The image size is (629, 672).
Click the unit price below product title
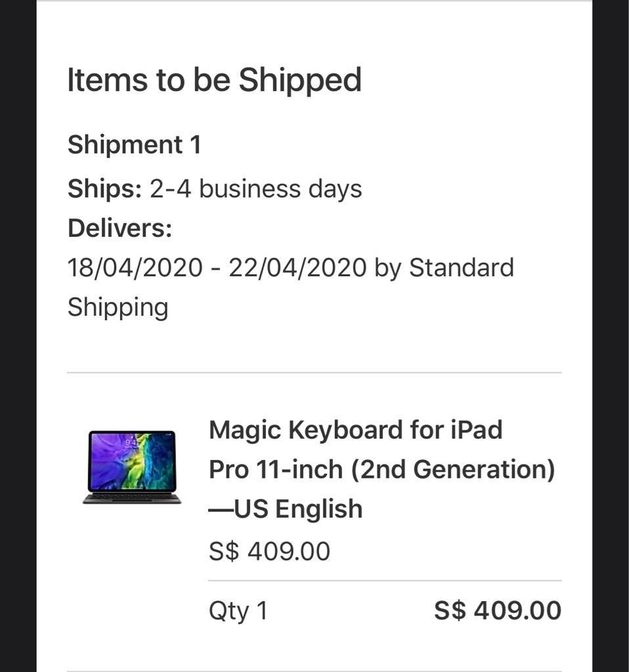click(x=269, y=551)
